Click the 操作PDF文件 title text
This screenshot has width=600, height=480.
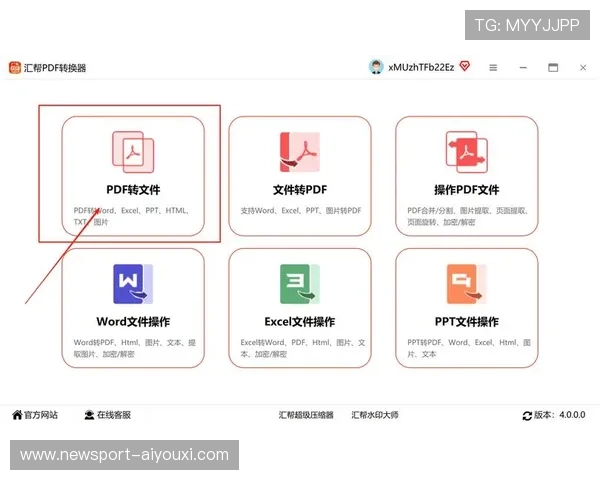tap(466, 189)
